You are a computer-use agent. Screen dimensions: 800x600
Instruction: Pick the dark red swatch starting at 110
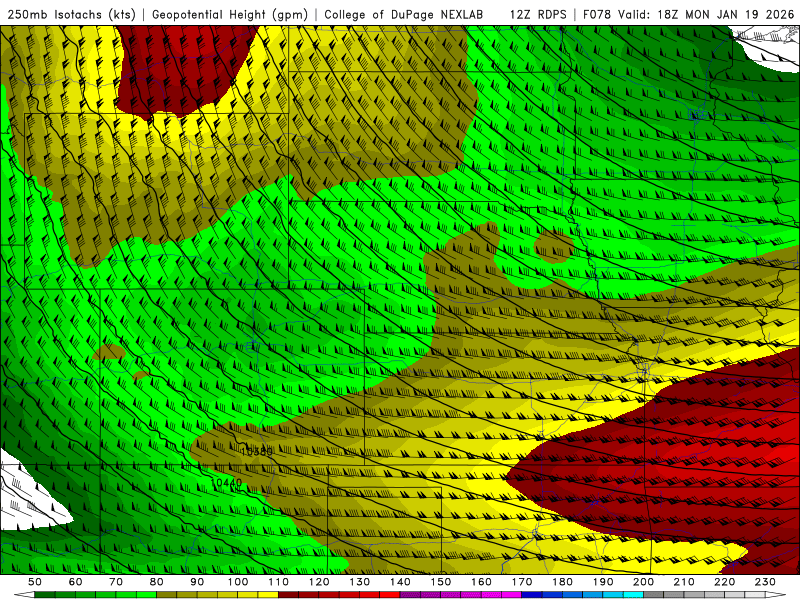[288, 595]
